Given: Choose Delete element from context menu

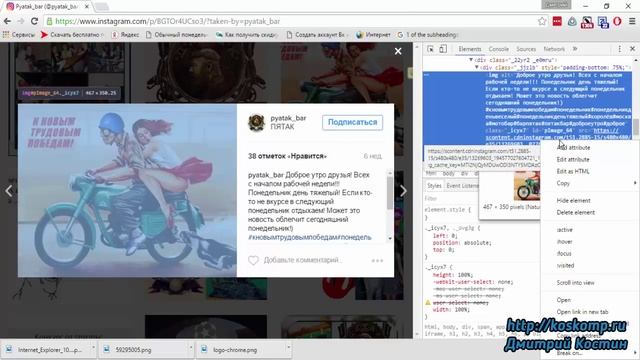Looking at the screenshot, I should [576, 212].
